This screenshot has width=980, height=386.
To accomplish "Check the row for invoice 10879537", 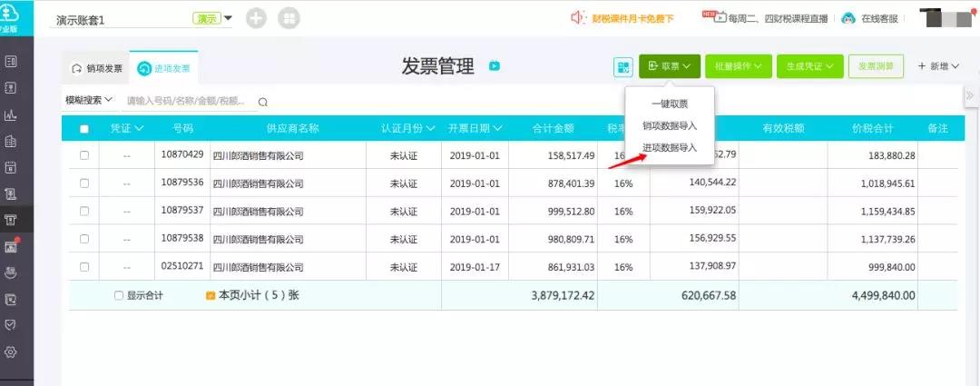I will tap(84, 212).
